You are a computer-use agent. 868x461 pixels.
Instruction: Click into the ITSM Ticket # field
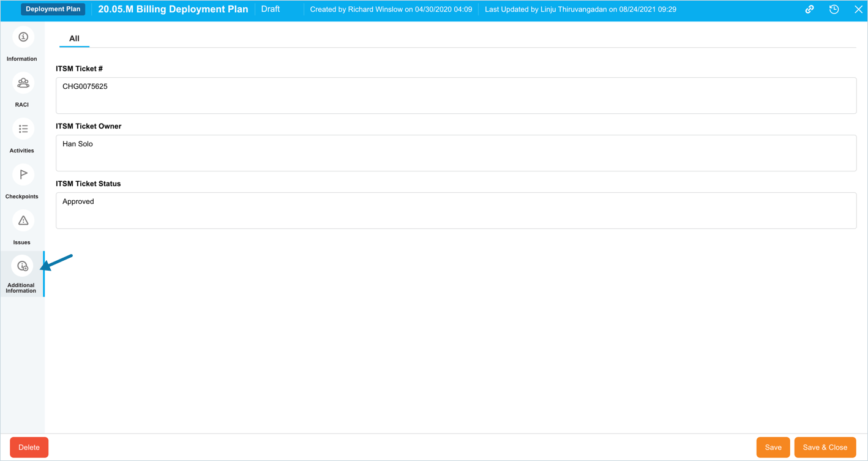tap(455, 96)
